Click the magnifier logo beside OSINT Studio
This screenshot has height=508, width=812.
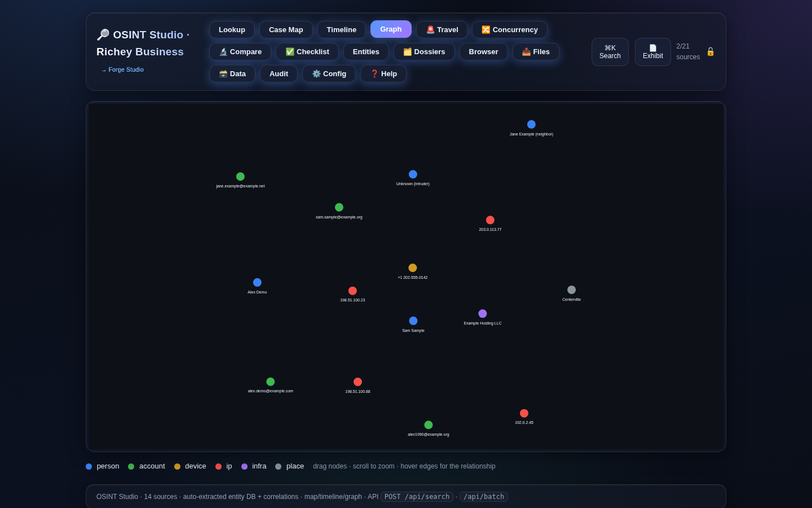[x=103, y=35]
